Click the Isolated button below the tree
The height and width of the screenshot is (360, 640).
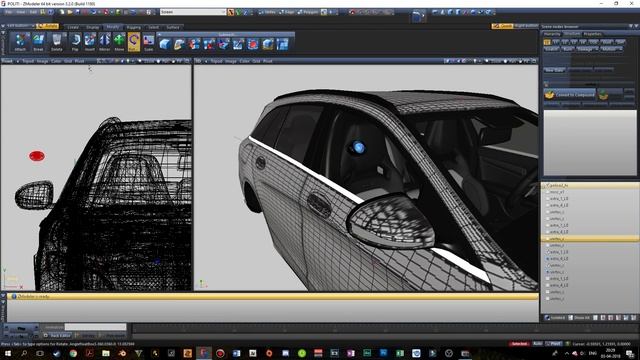(556, 318)
